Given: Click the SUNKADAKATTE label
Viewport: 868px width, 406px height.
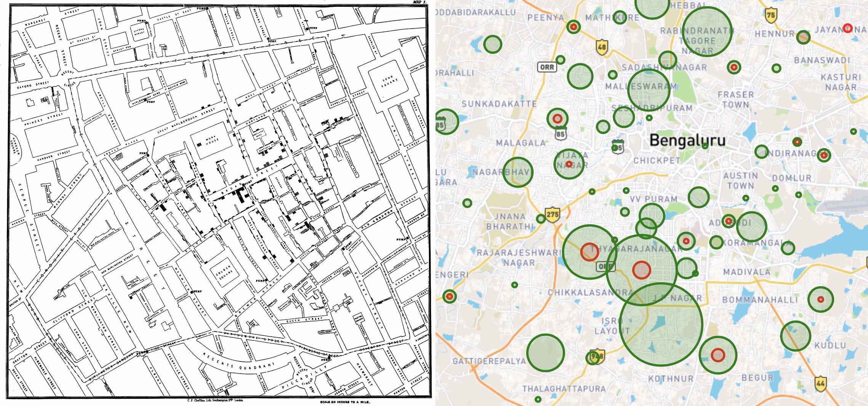Looking at the screenshot, I should point(499,104).
